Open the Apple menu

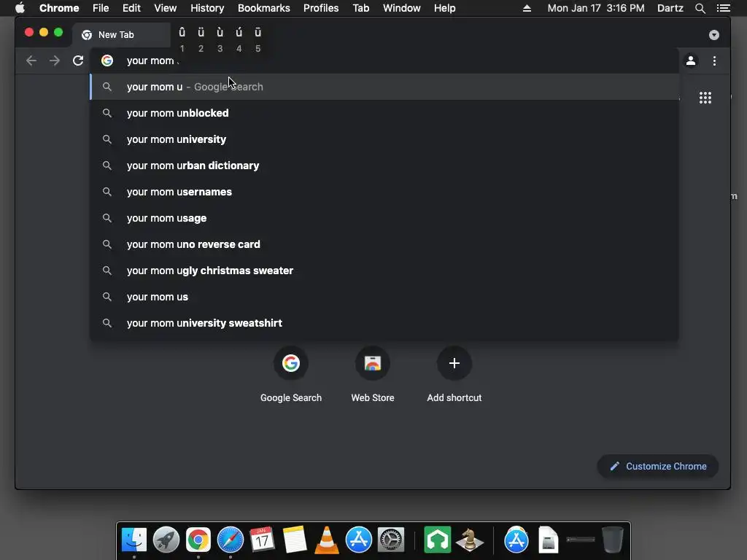(20, 8)
